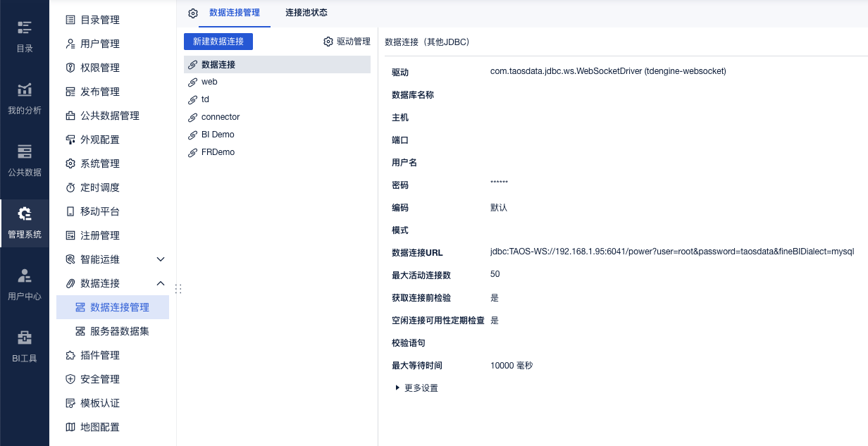Viewport: 868px width, 446px height.
Task: Open 我的分析 in the left navigation
Action: (25, 98)
